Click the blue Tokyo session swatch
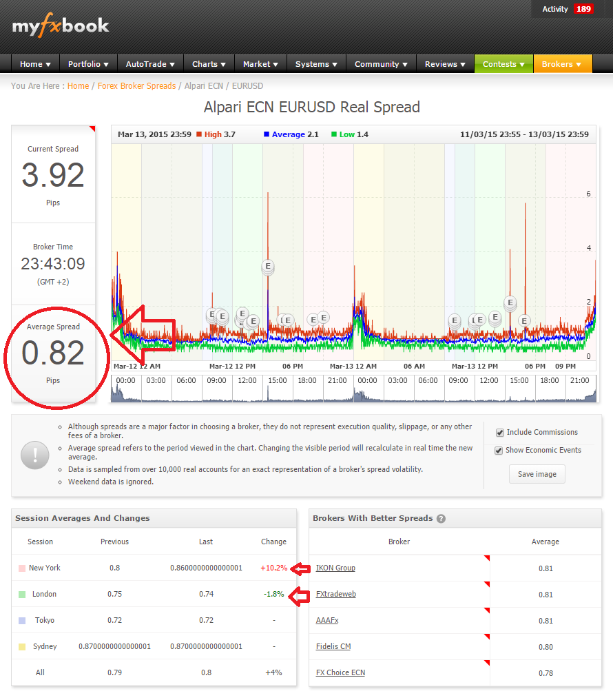 point(22,621)
